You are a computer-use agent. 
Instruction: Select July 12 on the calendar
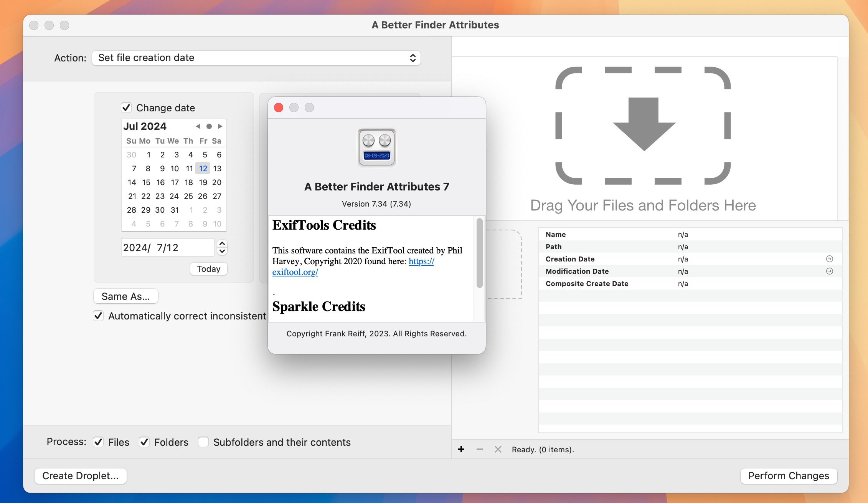coord(203,168)
